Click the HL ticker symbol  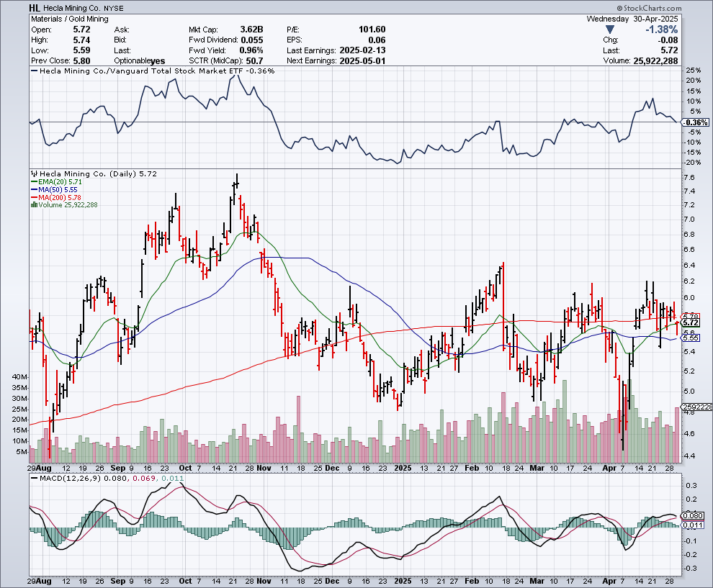[x=35, y=8]
